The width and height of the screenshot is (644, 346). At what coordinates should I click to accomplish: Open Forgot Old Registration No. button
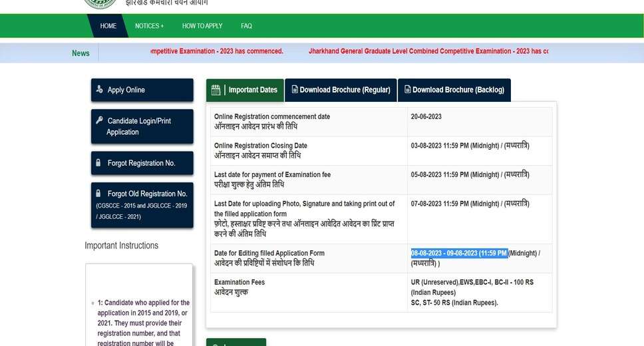point(142,205)
